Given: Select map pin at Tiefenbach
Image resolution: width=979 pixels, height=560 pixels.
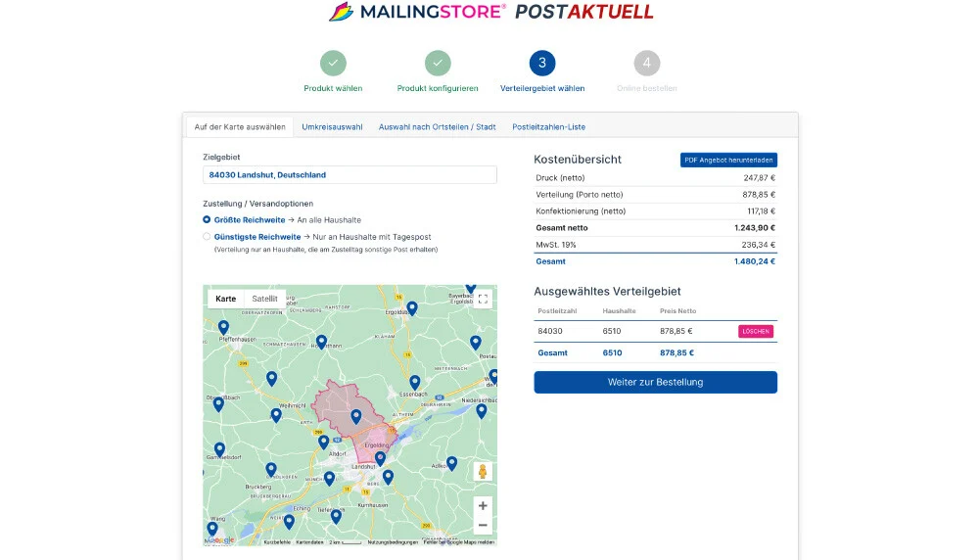Looking at the screenshot, I should pos(336,517).
